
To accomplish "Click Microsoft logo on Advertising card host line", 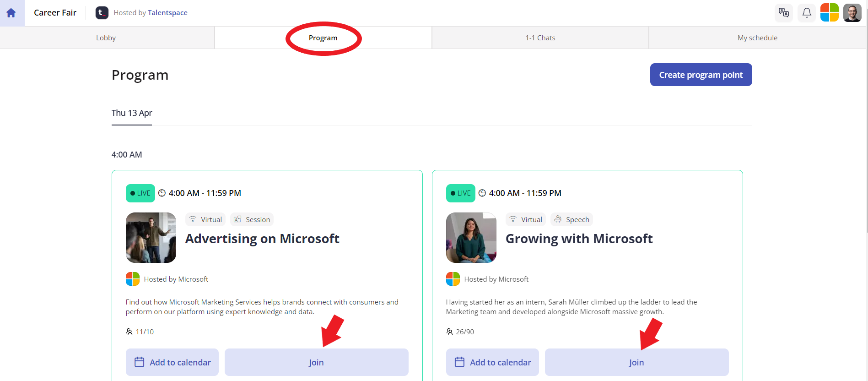I will (133, 279).
